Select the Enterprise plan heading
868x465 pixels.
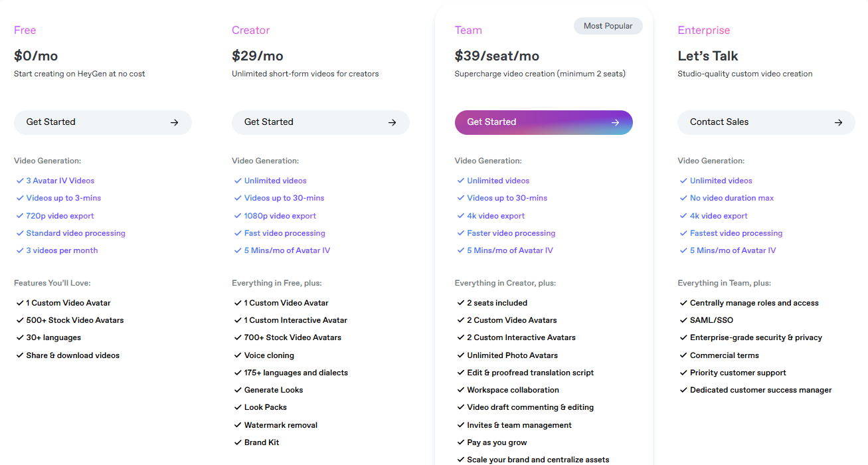point(703,30)
